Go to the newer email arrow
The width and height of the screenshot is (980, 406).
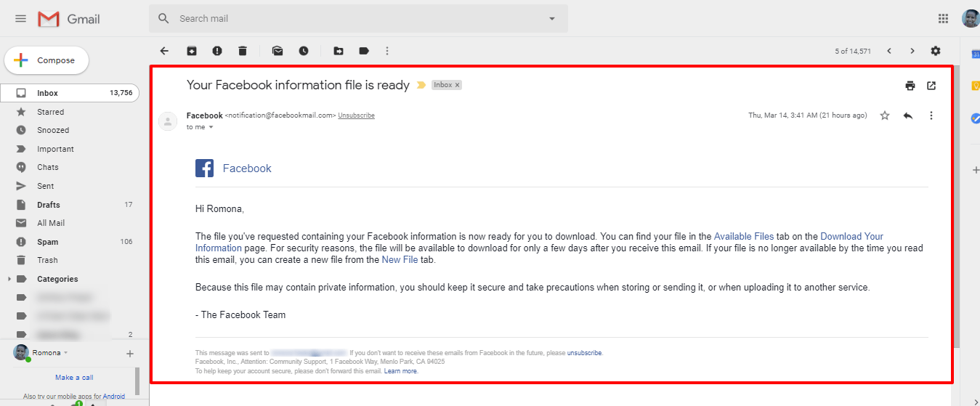(889, 51)
